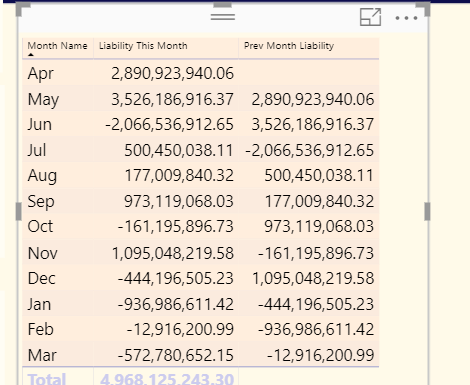Select the May month row label
Image resolution: width=470 pixels, height=385 pixels.
43,99
